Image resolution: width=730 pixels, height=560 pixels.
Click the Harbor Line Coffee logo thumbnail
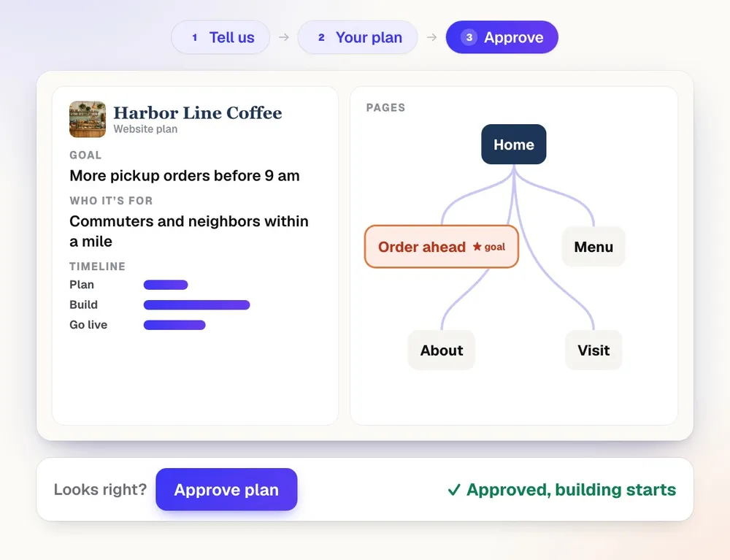88,119
